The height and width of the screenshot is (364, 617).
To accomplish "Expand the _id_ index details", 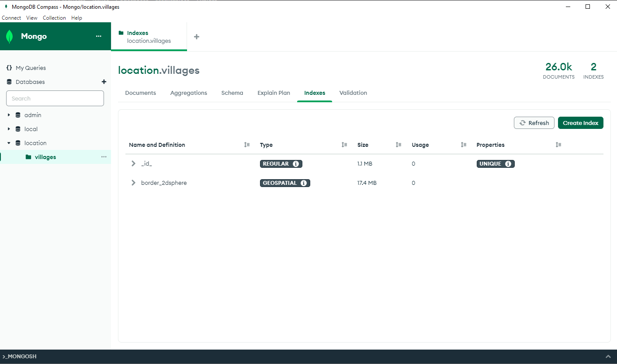I will coord(134,163).
